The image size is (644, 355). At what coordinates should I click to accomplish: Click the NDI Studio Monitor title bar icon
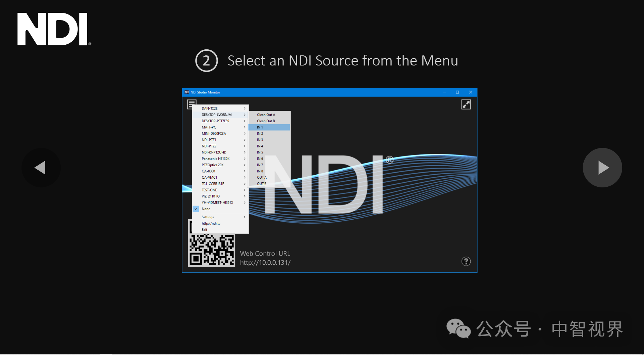[x=187, y=92]
